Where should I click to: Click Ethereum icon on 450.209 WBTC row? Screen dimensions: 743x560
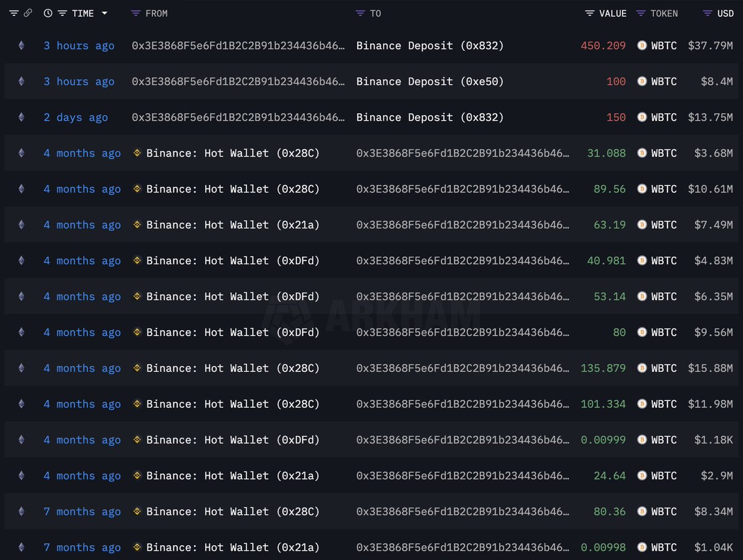(22, 45)
